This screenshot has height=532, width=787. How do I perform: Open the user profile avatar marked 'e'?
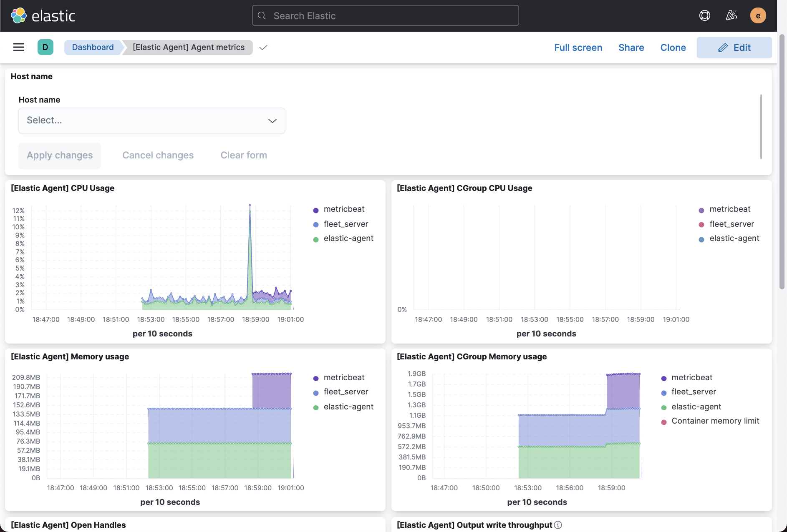(x=758, y=15)
